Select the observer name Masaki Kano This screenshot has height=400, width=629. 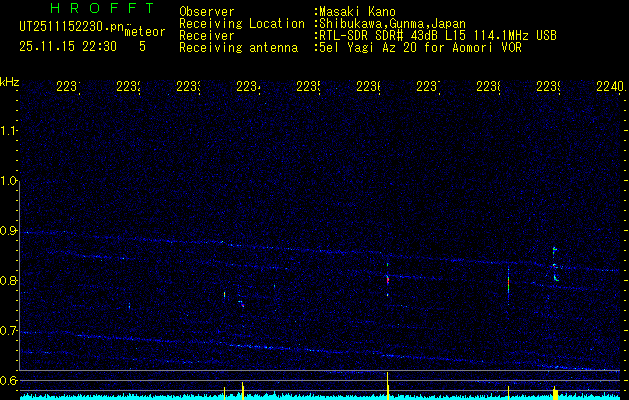point(357,11)
